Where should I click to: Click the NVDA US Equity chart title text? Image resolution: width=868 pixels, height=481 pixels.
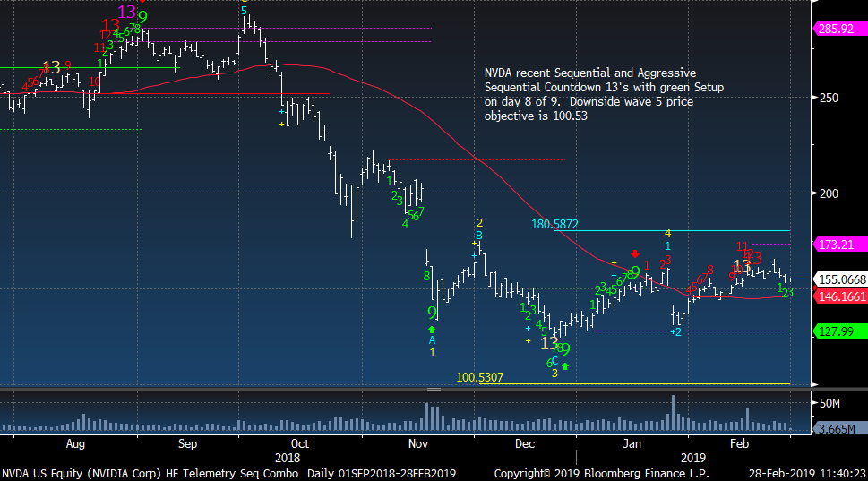pyautogui.click(x=150, y=474)
